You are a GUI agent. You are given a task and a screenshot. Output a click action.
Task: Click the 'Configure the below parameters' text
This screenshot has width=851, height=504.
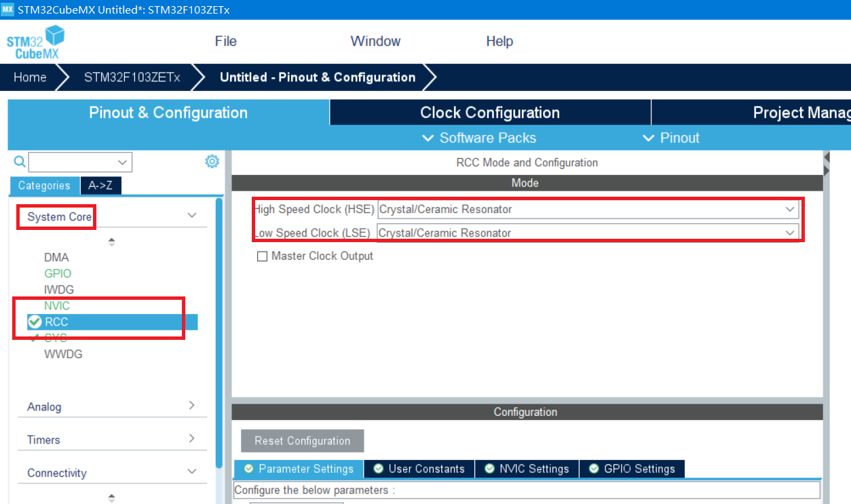pos(314,490)
